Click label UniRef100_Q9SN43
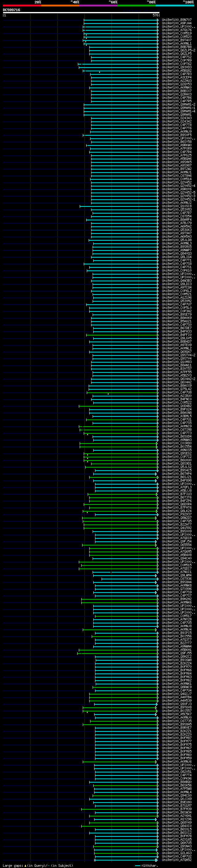 (x=176, y=846)
